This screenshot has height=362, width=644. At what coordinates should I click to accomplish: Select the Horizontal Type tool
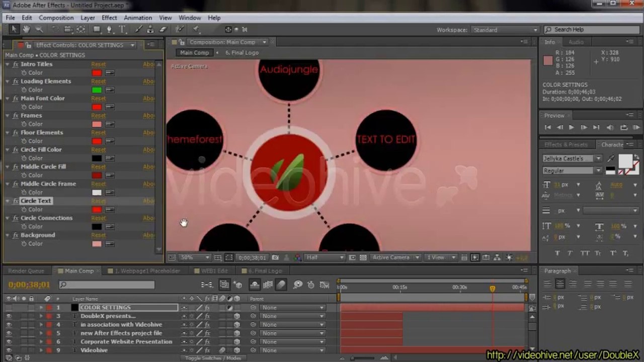pos(122,29)
